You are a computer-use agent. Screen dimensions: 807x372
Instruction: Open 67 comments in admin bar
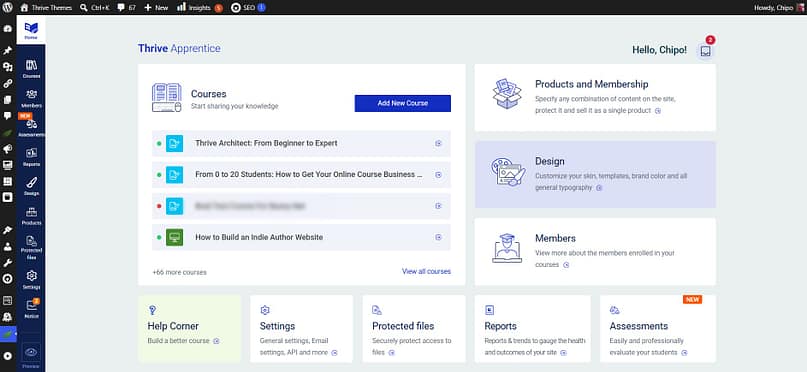(x=127, y=8)
